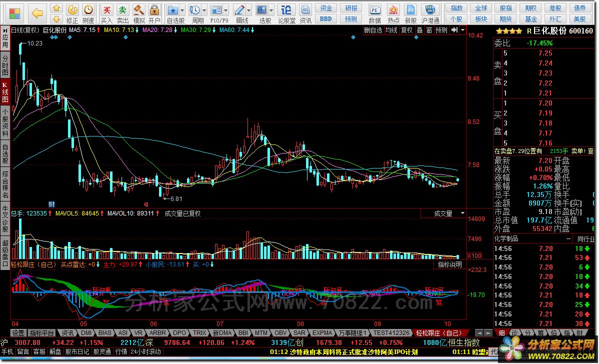Switch to the 分时图 side tab
The image size is (599, 364).
point(5,65)
